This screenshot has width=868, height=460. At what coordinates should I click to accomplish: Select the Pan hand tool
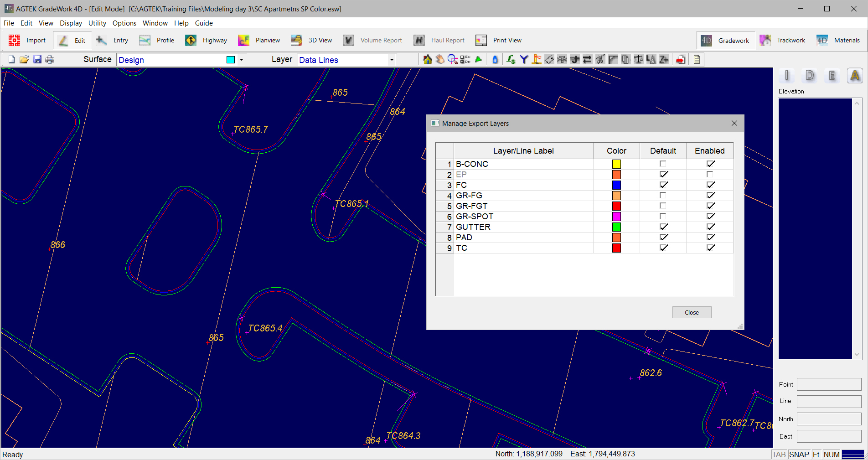(440, 59)
